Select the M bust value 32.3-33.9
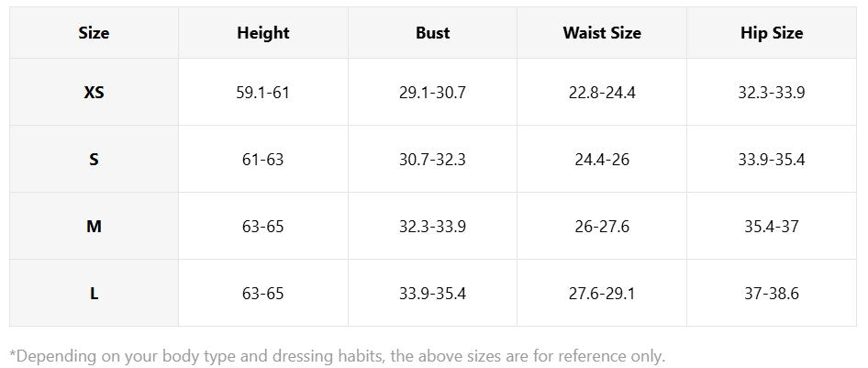This screenshot has height=368, width=868. point(433,227)
